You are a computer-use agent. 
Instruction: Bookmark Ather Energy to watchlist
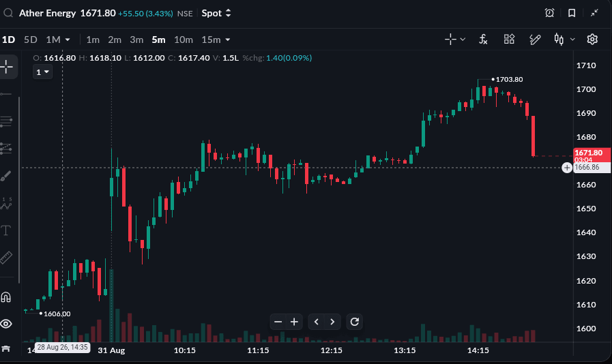coord(572,13)
